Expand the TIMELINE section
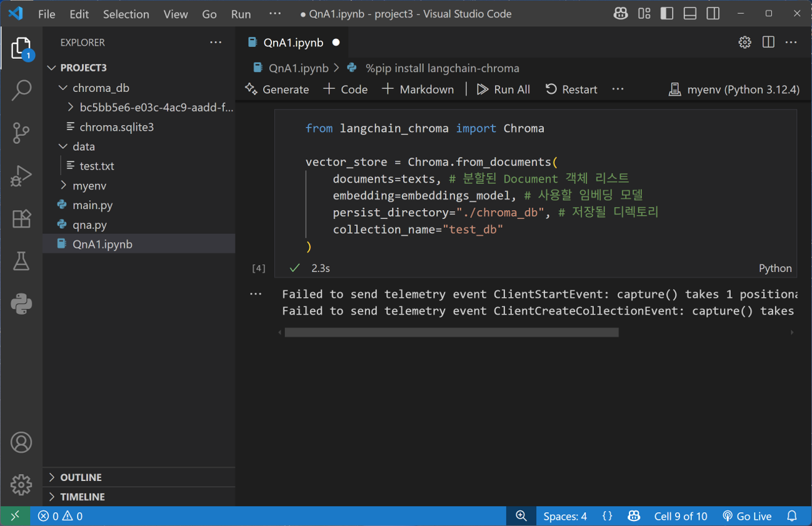 tap(139, 497)
